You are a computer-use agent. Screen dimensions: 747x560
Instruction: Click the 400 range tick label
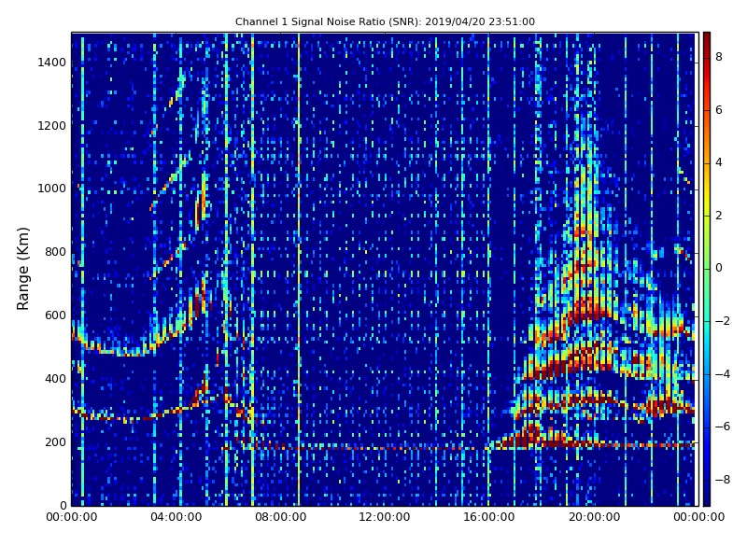click(55, 379)
